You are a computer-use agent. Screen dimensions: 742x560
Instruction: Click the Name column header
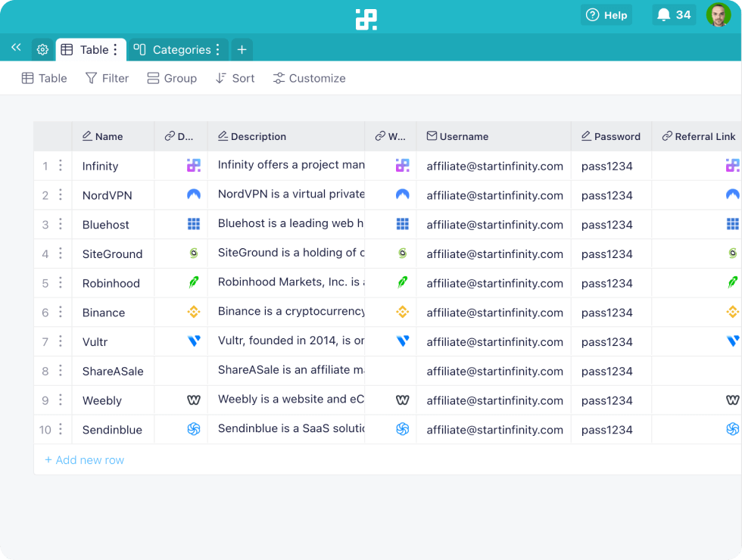[113, 136]
